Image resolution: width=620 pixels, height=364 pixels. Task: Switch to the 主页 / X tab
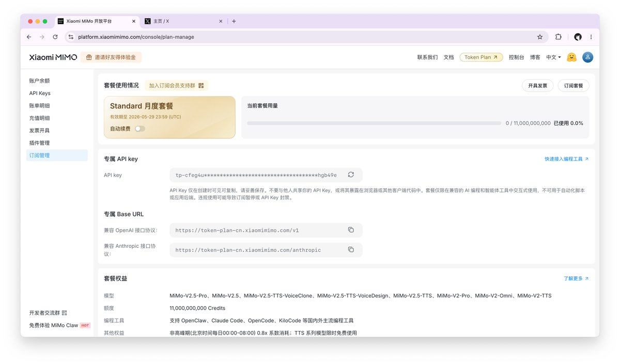(185, 21)
